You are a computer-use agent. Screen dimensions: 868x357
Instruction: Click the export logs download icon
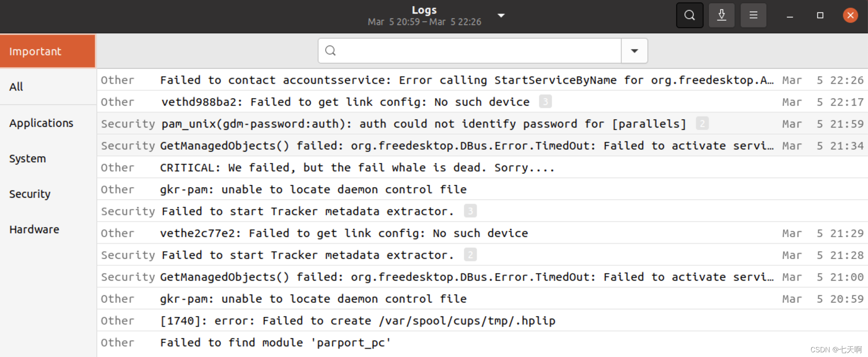tap(722, 16)
